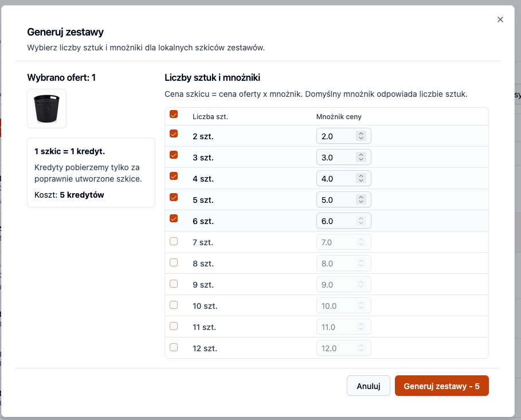Uncheck the 3 szt. checkbox
Viewport: 521px width, 420px height.
coord(174,155)
